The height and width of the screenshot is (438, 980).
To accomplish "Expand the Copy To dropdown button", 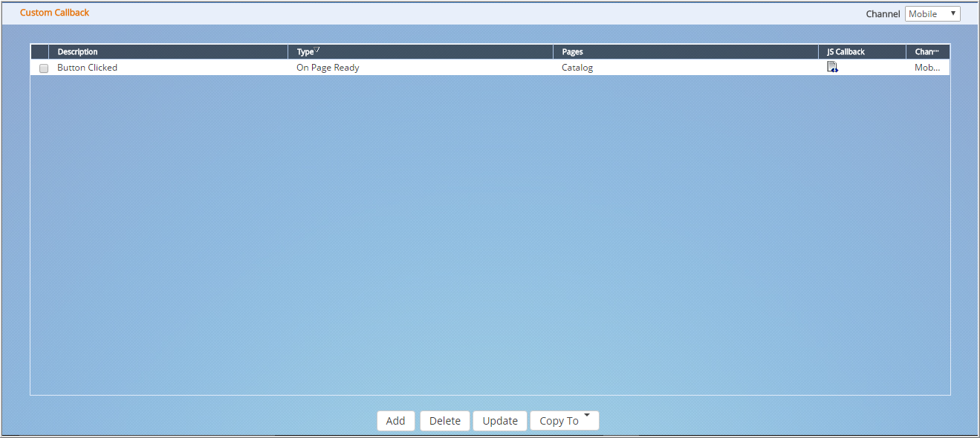I will (565, 420).
